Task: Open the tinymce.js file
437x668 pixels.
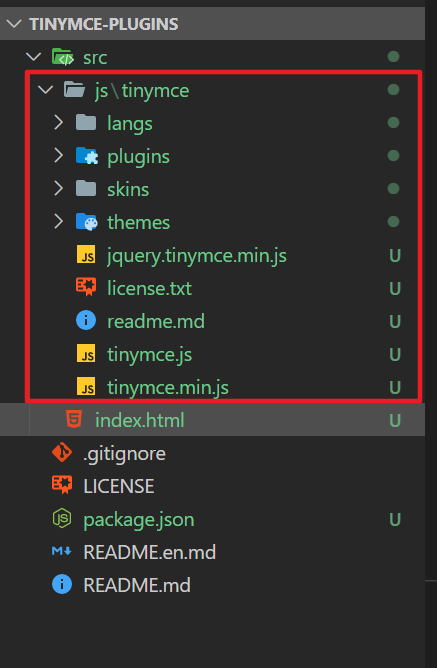Action: coord(150,354)
